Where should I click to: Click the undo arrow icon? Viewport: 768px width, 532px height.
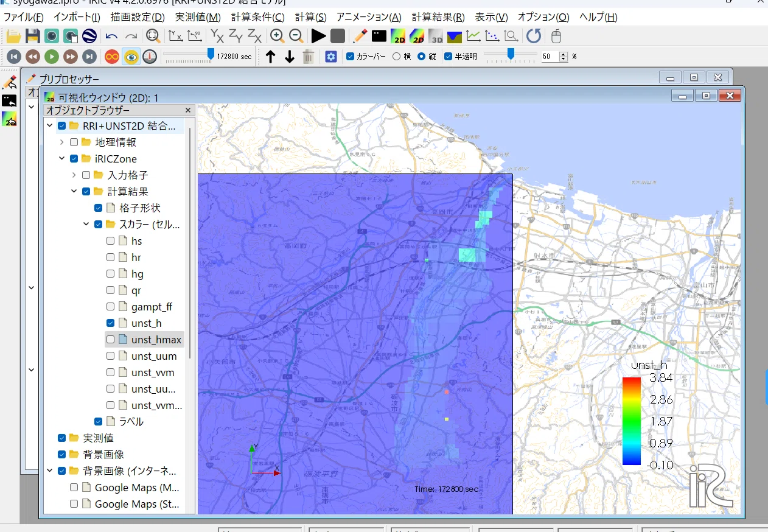click(111, 37)
